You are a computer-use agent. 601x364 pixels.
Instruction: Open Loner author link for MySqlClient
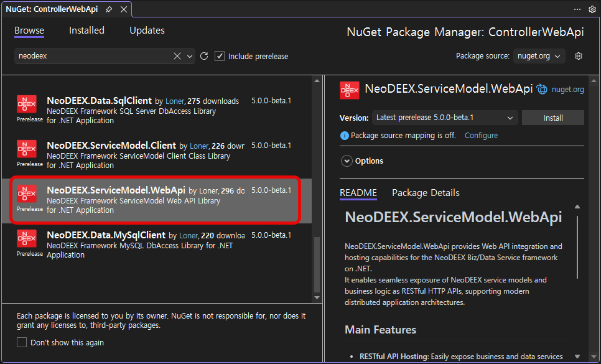(x=189, y=236)
